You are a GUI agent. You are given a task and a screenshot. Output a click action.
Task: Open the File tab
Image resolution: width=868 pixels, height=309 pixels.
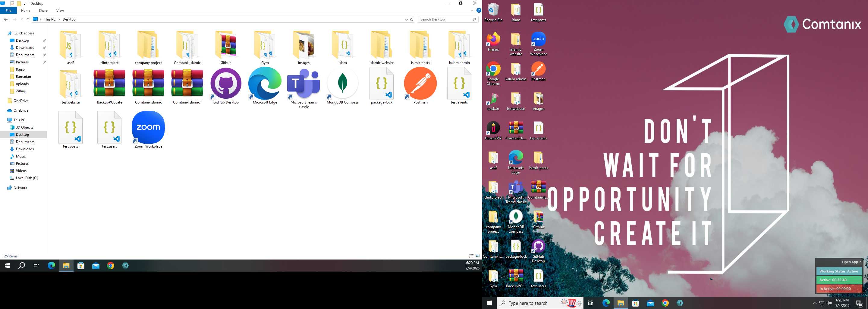[8, 11]
